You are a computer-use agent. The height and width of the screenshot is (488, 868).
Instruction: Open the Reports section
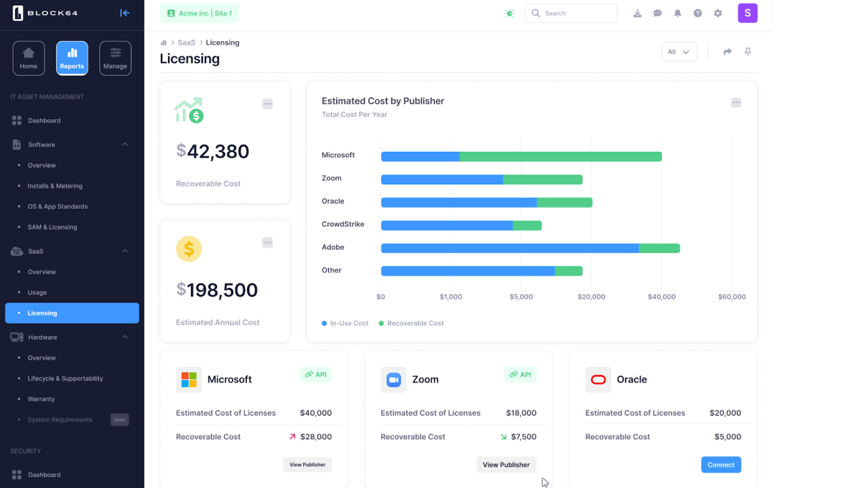[x=72, y=58]
